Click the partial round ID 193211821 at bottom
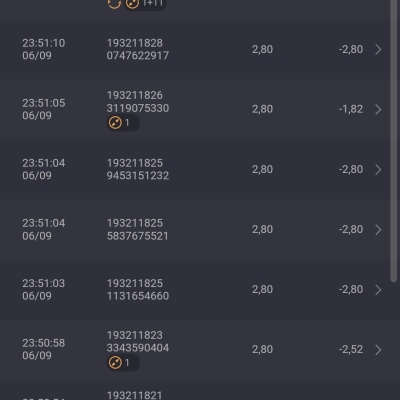400x400 pixels. tap(134, 395)
